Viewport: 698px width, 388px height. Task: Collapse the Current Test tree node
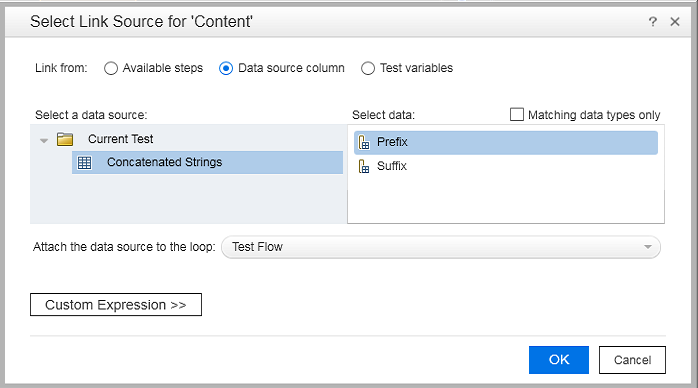tap(44, 141)
